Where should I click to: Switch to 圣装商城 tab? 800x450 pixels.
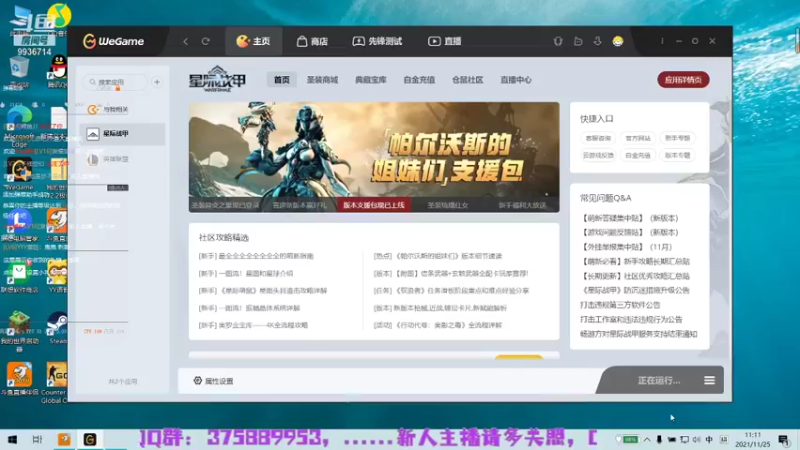coord(322,80)
